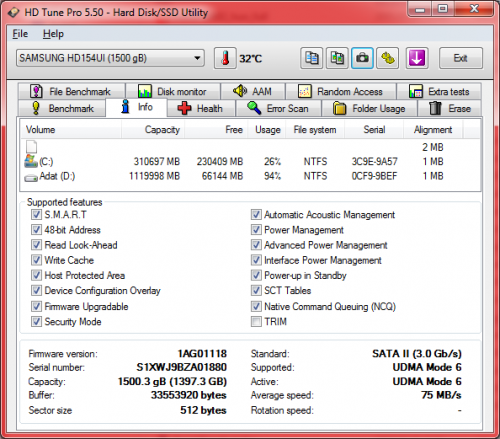500x439 pixels.
Task: Click the File system column header
Action: point(315,129)
